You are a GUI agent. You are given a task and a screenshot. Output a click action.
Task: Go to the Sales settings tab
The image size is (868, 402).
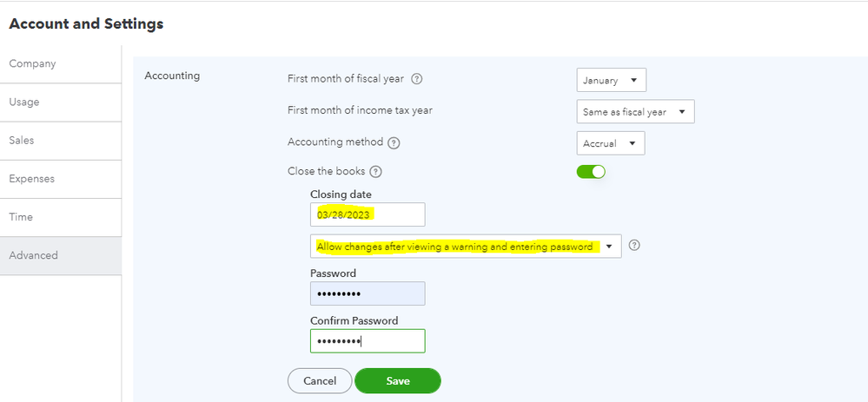pyautogui.click(x=22, y=141)
